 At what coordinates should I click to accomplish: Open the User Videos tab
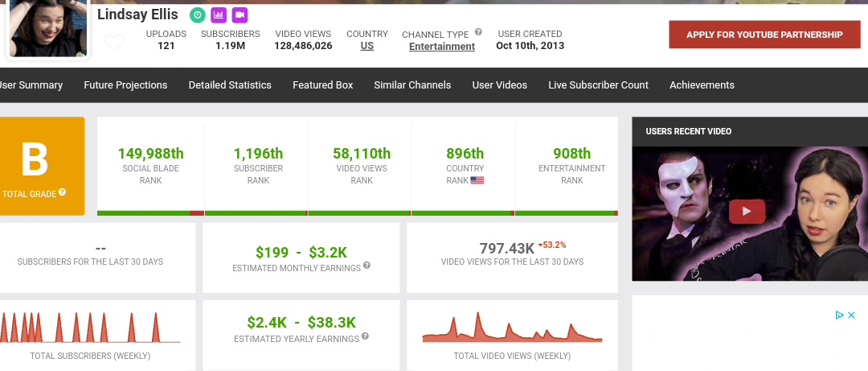coord(499,85)
